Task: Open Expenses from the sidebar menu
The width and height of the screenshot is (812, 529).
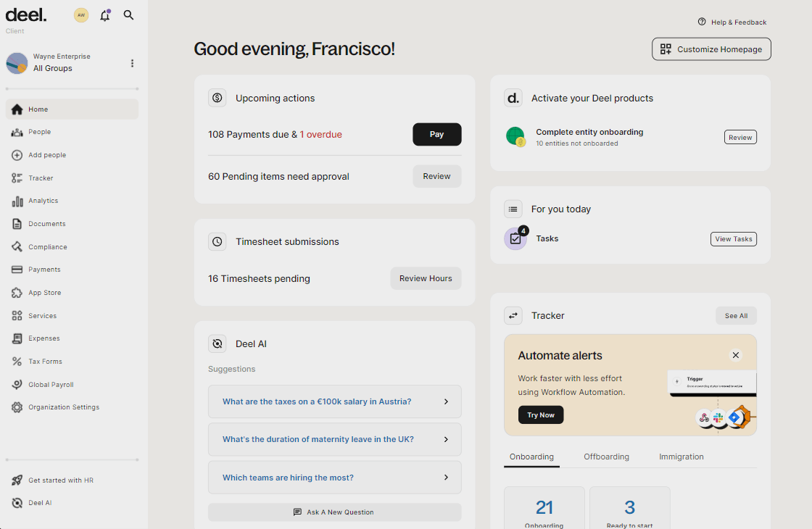Action: click(x=72, y=338)
